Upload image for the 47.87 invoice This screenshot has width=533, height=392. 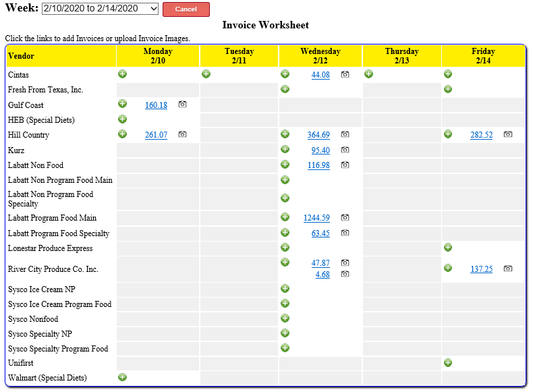[345, 262]
